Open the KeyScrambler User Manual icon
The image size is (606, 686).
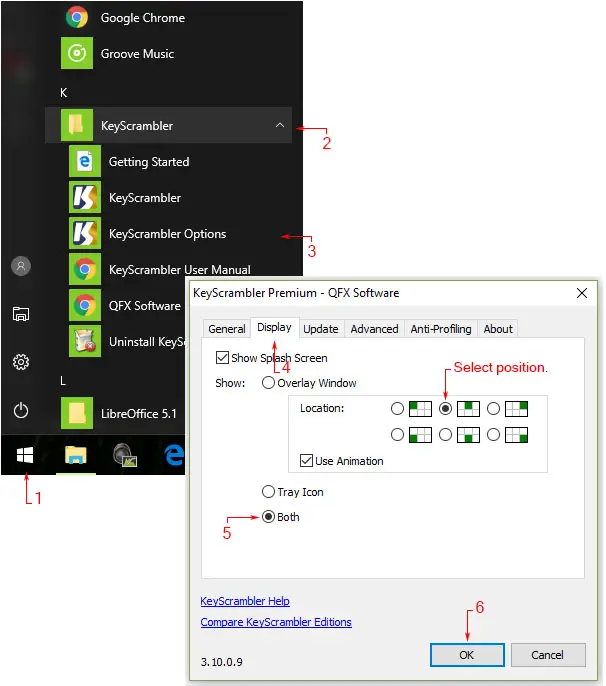85,269
